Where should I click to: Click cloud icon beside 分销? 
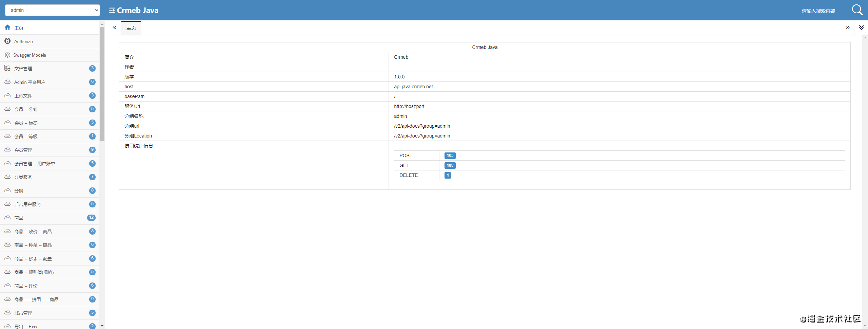[x=7, y=190]
